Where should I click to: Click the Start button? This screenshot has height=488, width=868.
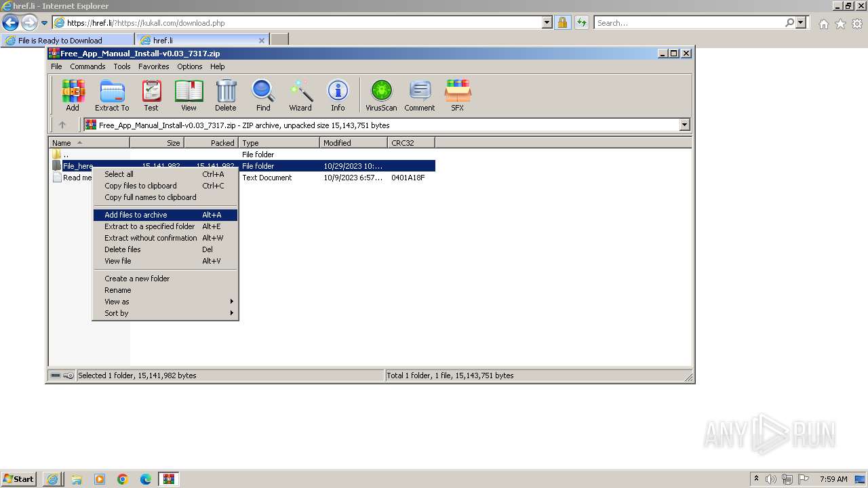point(19,479)
